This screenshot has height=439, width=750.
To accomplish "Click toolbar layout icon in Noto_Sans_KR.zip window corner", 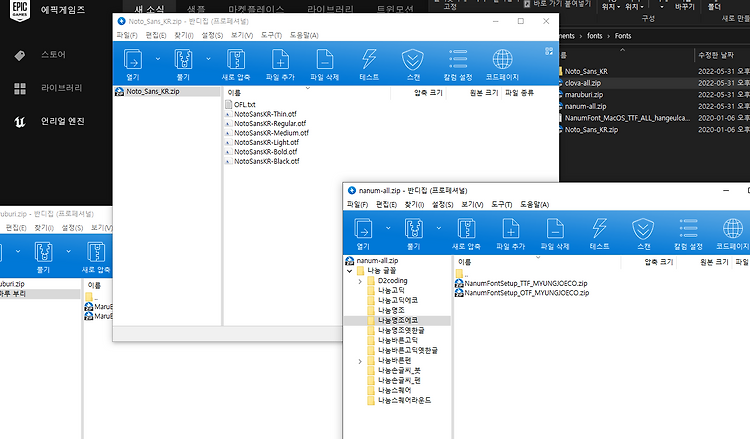I will click(549, 51).
